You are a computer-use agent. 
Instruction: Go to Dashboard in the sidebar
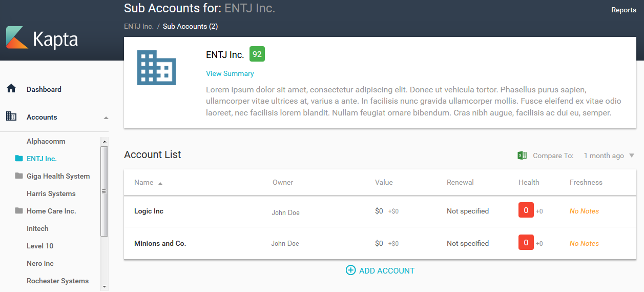pyautogui.click(x=44, y=89)
